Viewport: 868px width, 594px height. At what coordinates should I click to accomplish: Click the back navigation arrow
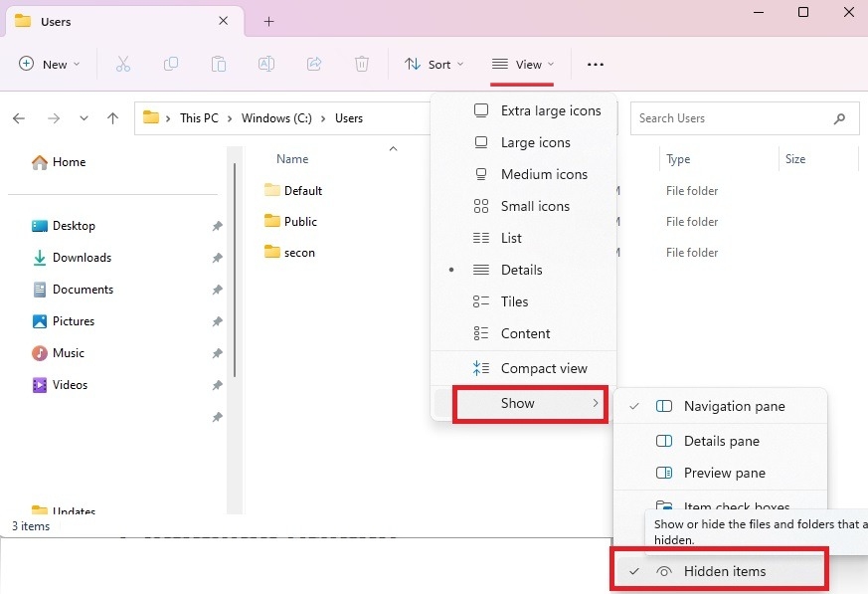pyautogui.click(x=18, y=117)
